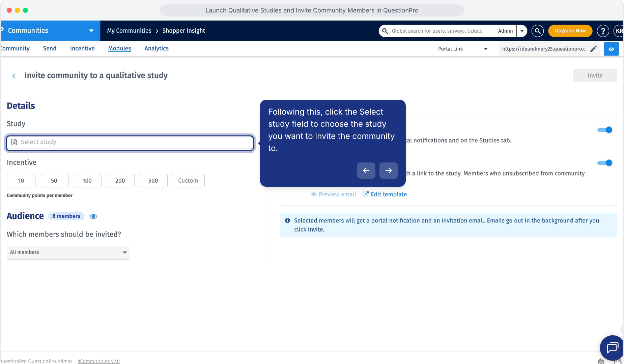Screen dimensions: 624x364
Task: Go to My Communities breadcrumb
Action: pyautogui.click(x=129, y=31)
